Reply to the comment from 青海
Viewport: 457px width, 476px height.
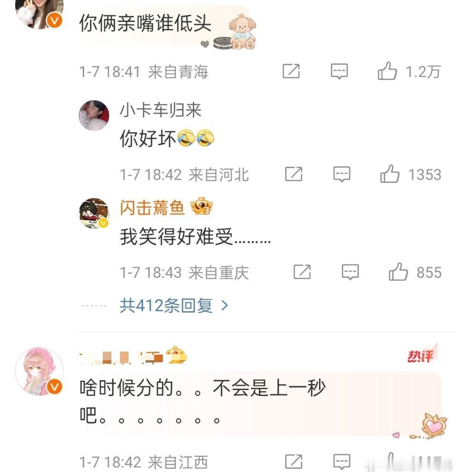point(339,71)
